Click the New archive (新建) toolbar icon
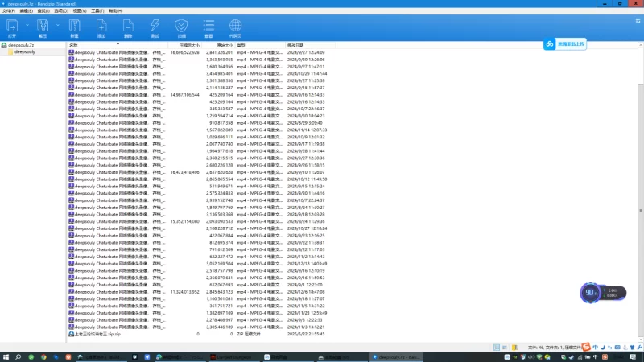This screenshot has width=644, height=362. (x=74, y=28)
